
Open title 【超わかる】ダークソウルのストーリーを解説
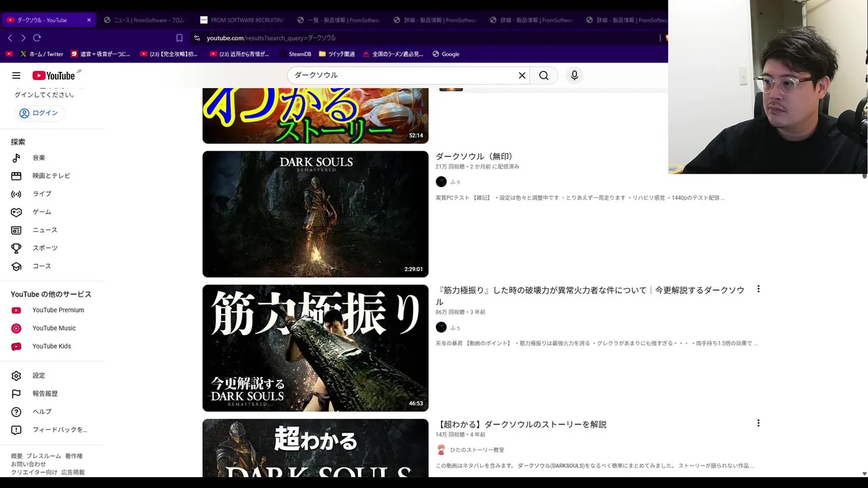pyautogui.click(x=521, y=424)
